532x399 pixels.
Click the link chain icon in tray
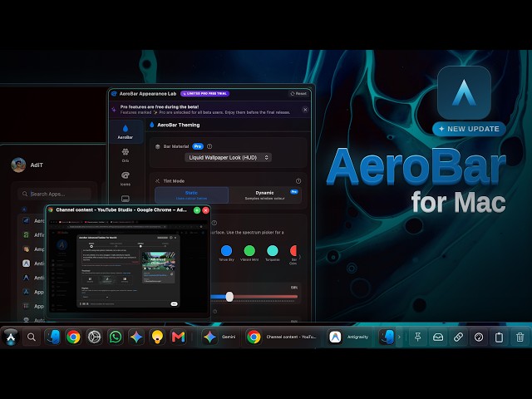[458, 337]
